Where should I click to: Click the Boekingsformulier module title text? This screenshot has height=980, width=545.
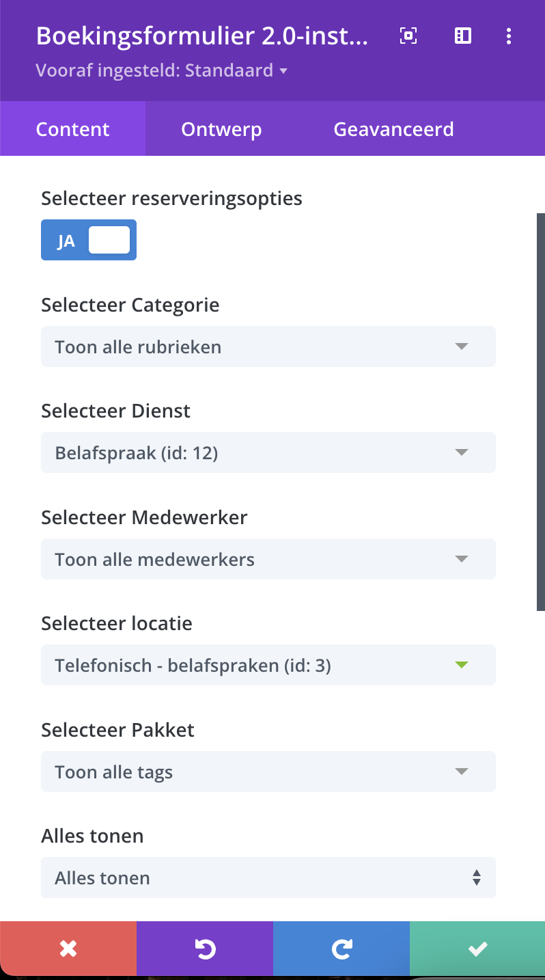(202, 36)
